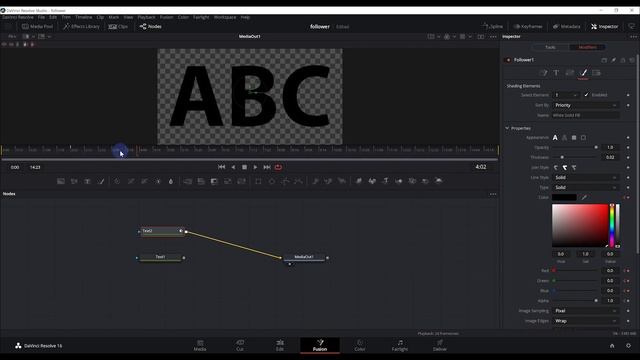Viewport: 640px width, 360px height.
Task: Stop playback
Action: click(244, 167)
